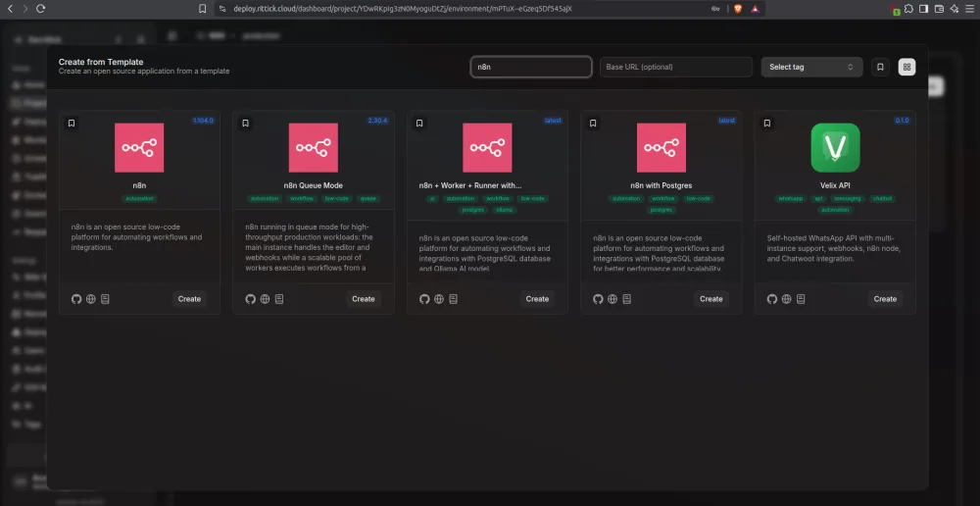
Task: Click the n8n with Postgres title
Action: point(661,185)
